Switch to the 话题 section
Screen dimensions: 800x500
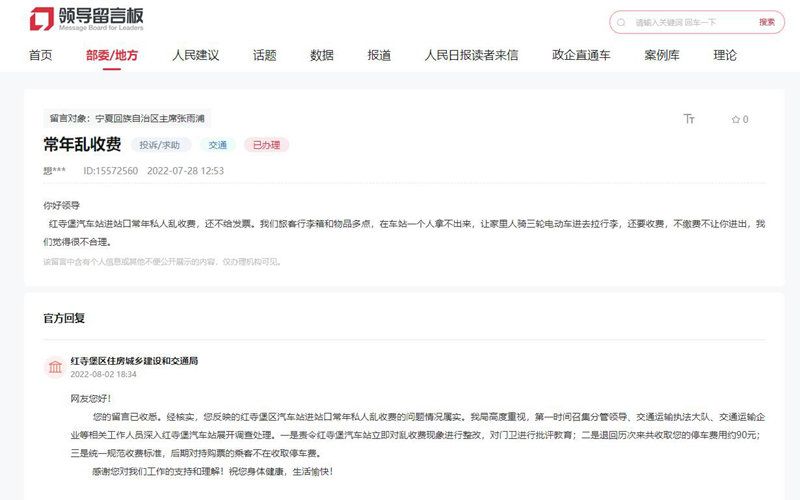[x=264, y=56]
